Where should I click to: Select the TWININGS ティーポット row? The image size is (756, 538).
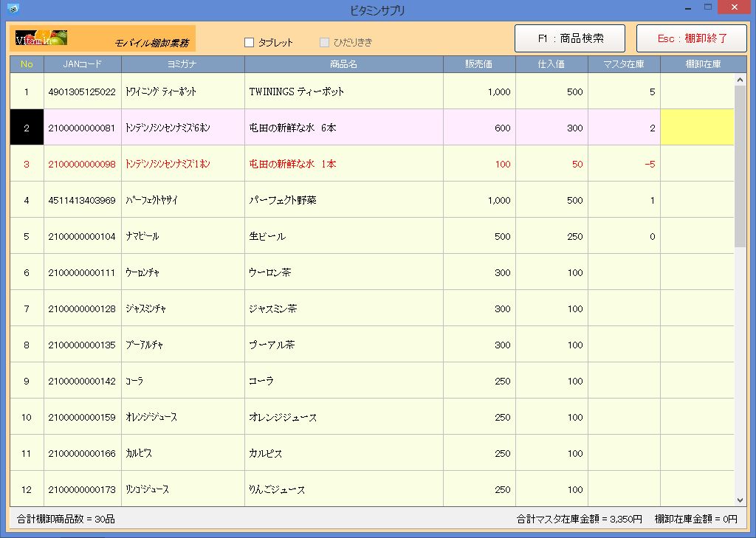(343, 92)
